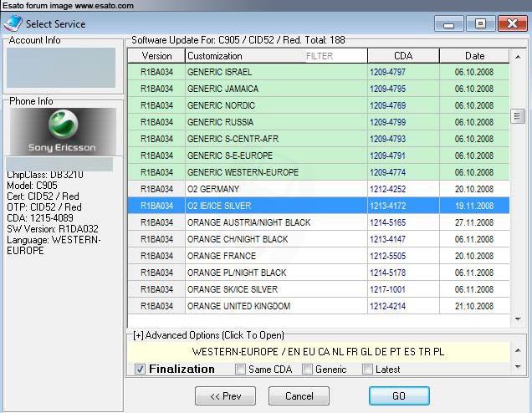532x413 pixels.
Task: Click the firmware list scroll down arrow
Action: coord(518,319)
